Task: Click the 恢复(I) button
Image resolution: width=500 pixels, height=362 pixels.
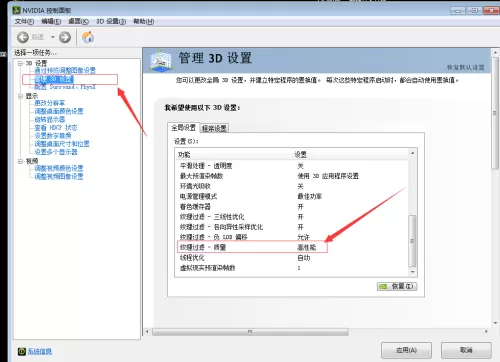Action: coord(397,286)
